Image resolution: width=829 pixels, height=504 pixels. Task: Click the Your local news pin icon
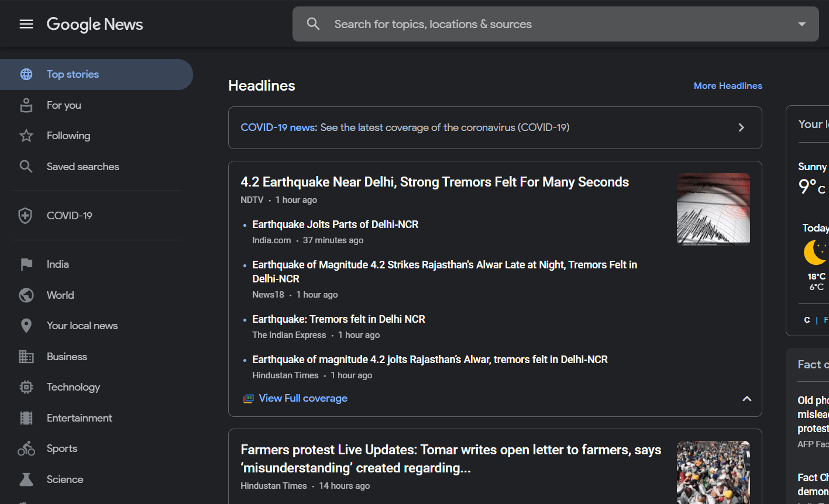[26, 326]
